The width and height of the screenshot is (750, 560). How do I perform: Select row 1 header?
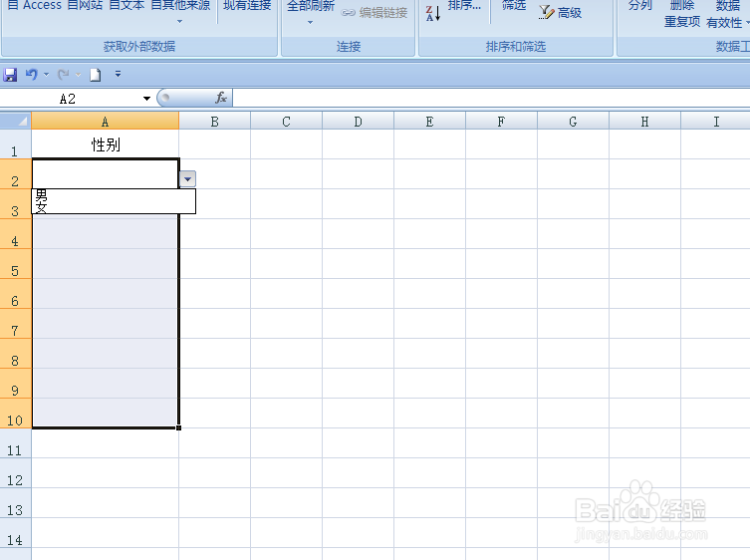coord(15,145)
